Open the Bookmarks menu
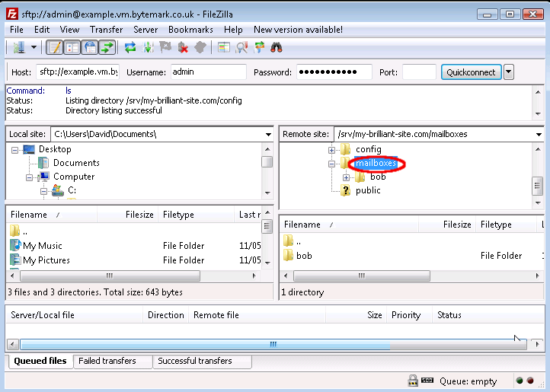 [190, 30]
